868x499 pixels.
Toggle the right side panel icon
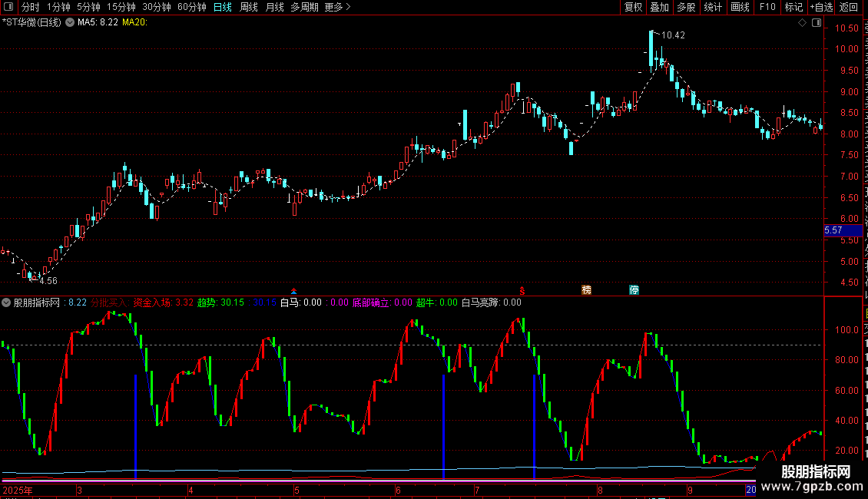(x=817, y=23)
